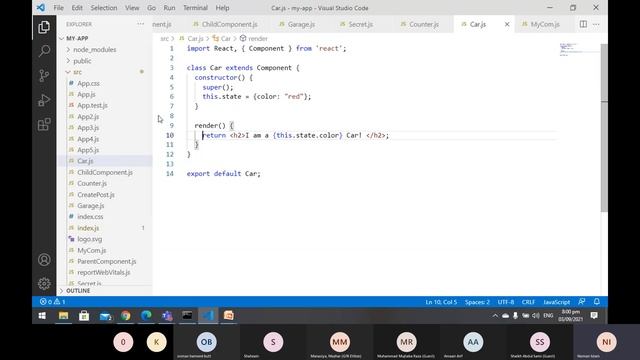Open the Explorer view in activity bar
This screenshot has height=360, width=640.
coord(44,27)
